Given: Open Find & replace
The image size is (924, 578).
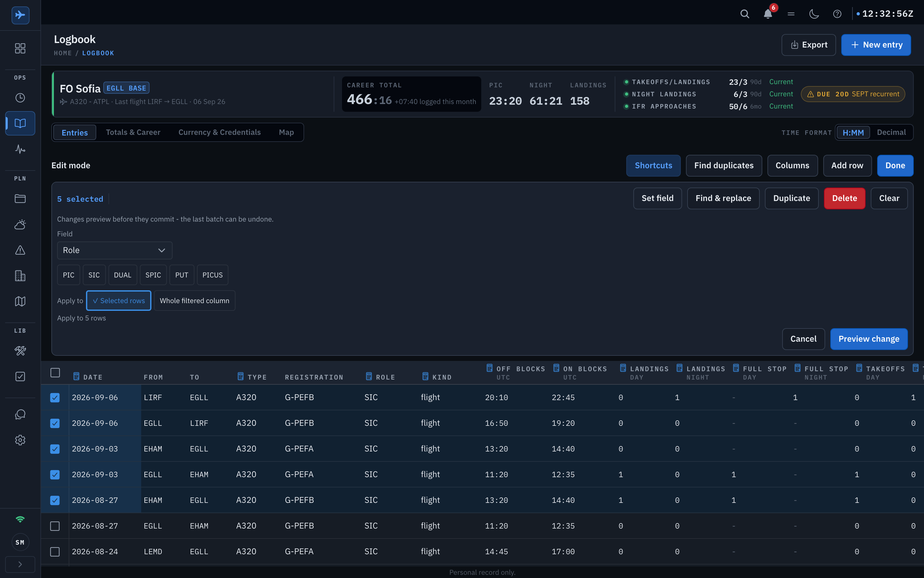Looking at the screenshot, I should click(723, 198).
